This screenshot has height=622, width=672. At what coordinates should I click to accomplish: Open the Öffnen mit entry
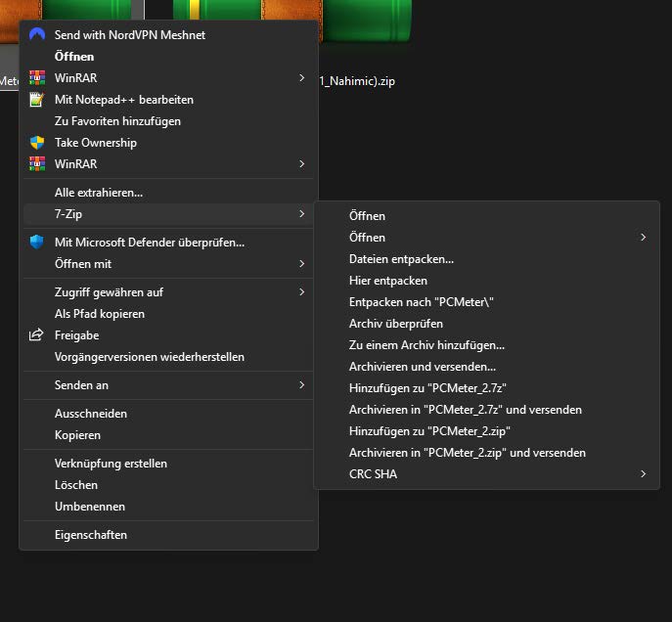[169, 263]
